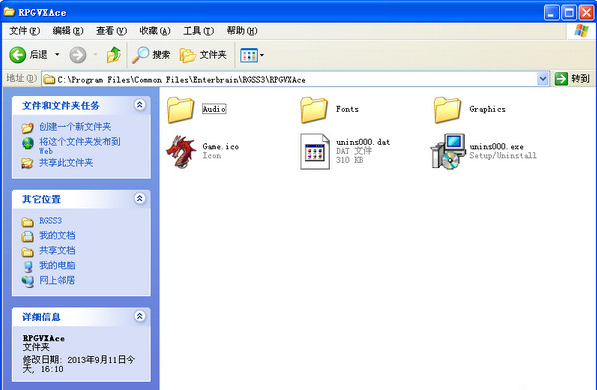Image resolution: width=597 pixels, height=390 pixels.
Task: Open 我的文档 link
Action: click(x=57, y=235)
